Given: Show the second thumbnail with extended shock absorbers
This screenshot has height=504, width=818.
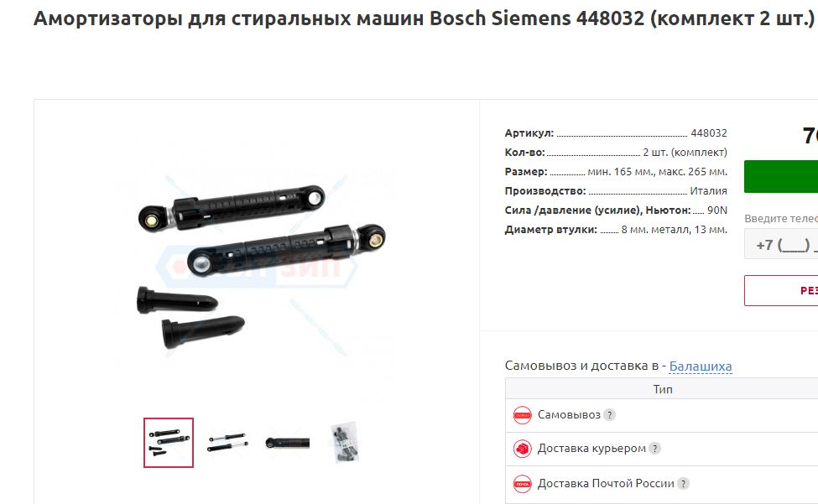Looking at the screenshot, I should pos(227,443).
